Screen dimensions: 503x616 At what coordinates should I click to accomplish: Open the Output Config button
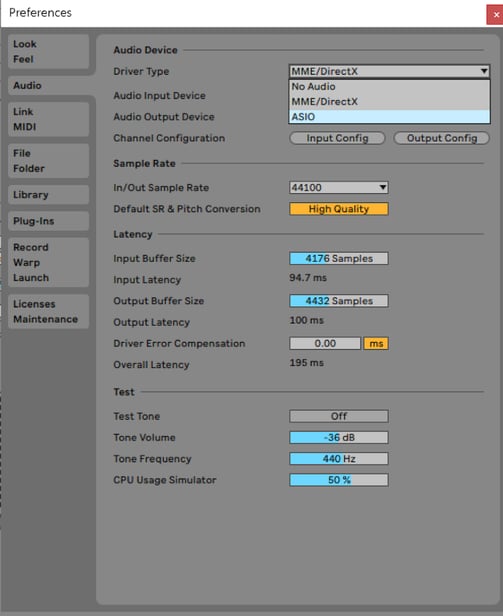pyautogui.click(x=442, y=138)
